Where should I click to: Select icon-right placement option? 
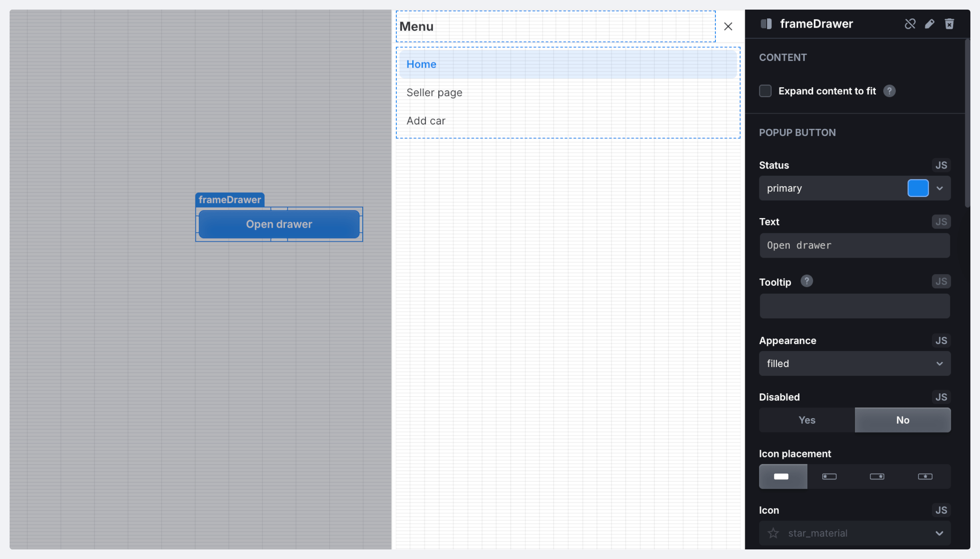pyautogui.click(x=877, y=477)
